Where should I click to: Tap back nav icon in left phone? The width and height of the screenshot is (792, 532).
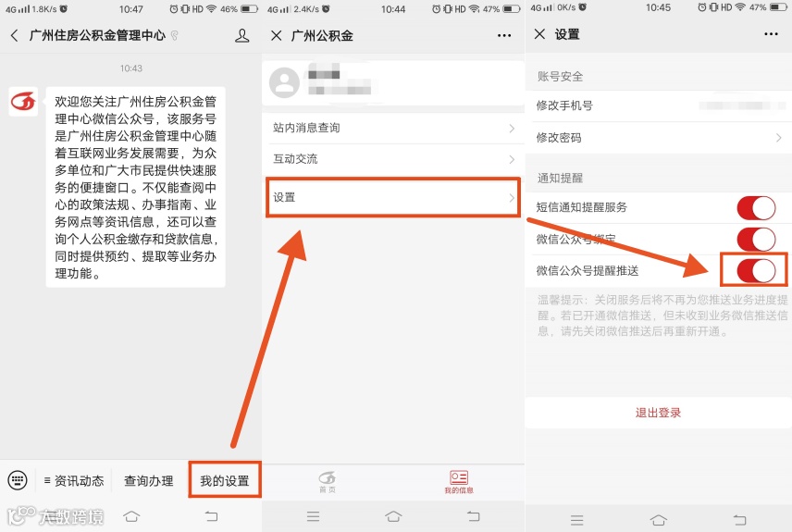pos(211,516)
